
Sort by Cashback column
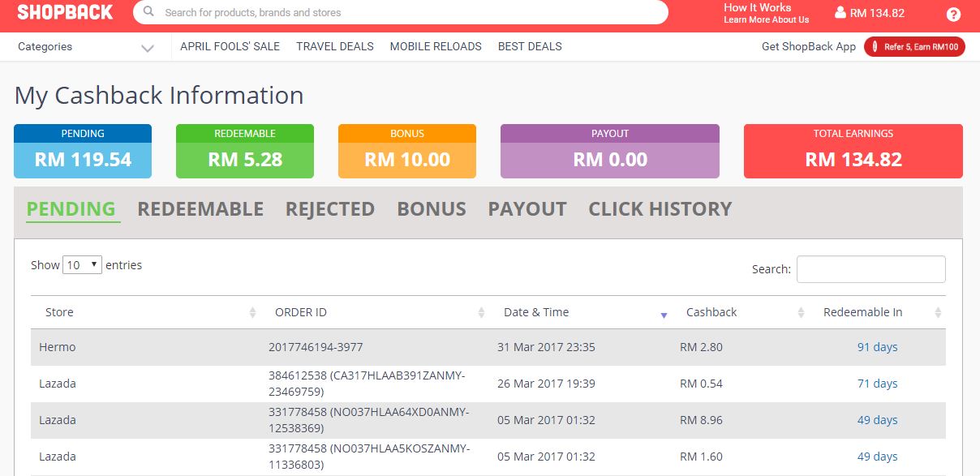coord(741,312)
